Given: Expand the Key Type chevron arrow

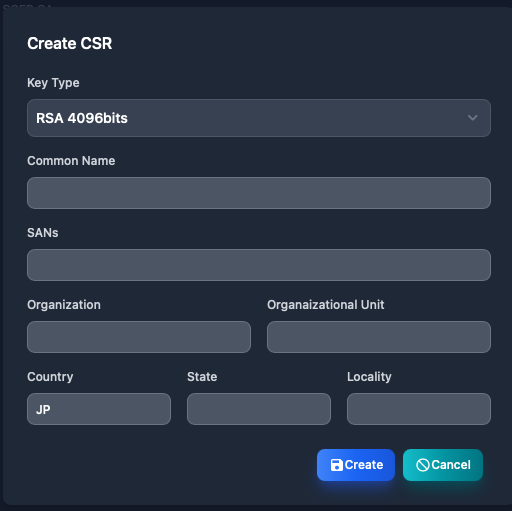Looking at the screenshot, I should pyautogui.click(x=473, y=118).
